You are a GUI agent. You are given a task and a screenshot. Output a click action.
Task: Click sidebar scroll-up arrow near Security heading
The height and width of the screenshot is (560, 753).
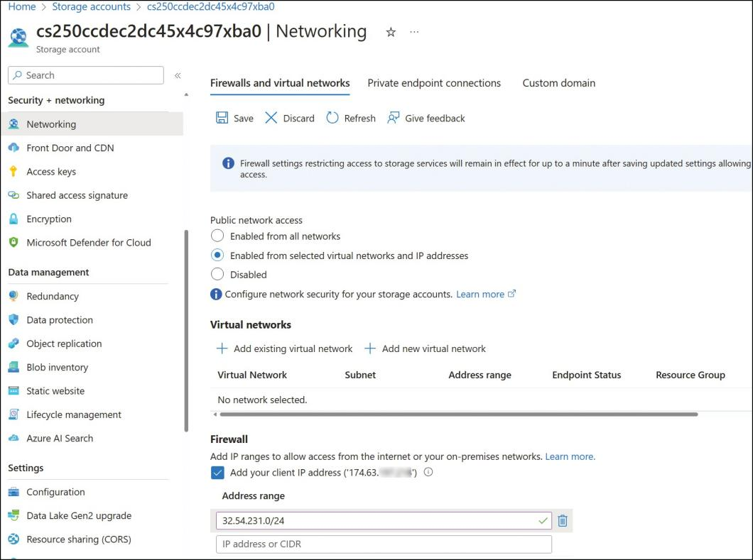click(x=186, y=95)
